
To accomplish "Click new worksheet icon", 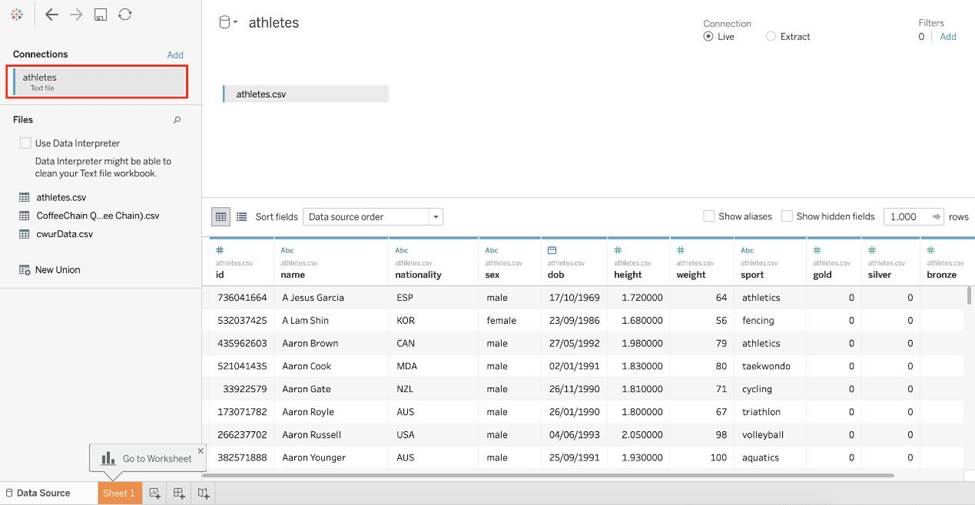I will [x=155, y=493].
